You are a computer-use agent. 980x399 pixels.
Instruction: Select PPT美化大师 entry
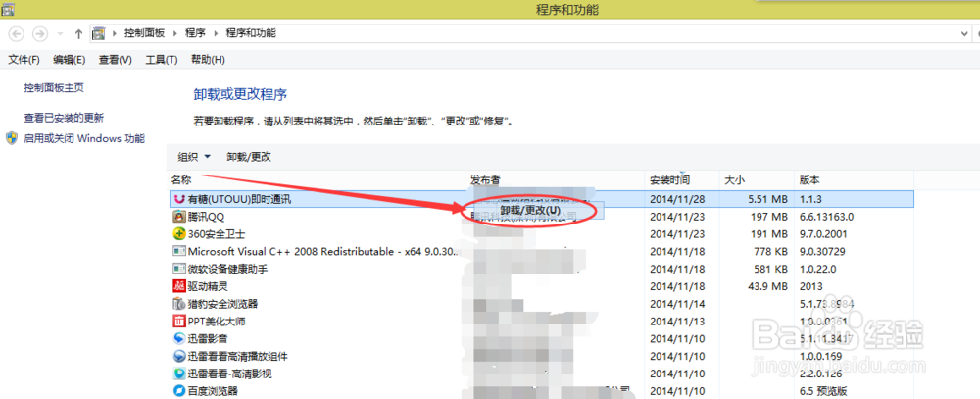pos(219,322)
